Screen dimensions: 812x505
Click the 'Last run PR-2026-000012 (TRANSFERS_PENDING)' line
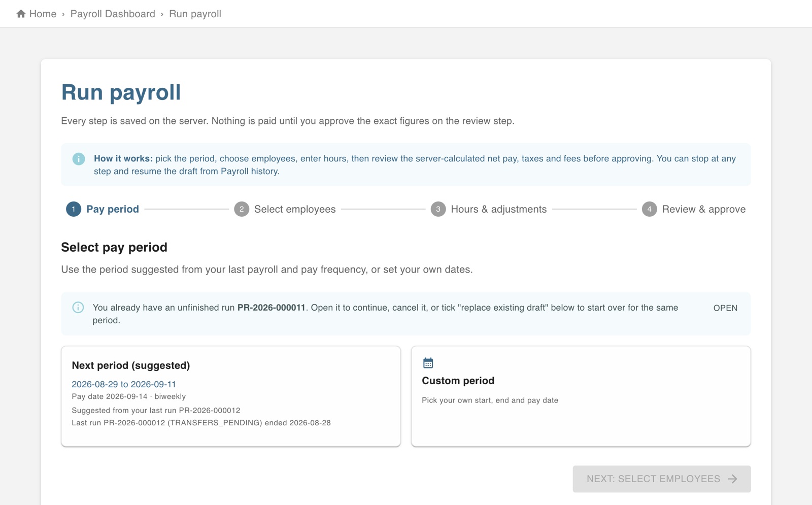[x=201, y=423]
